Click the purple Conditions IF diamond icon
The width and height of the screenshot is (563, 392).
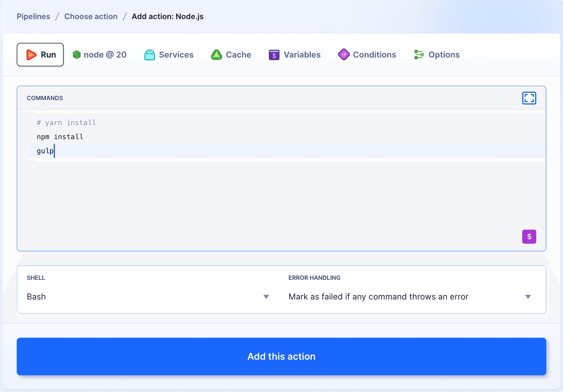(344, 54)
